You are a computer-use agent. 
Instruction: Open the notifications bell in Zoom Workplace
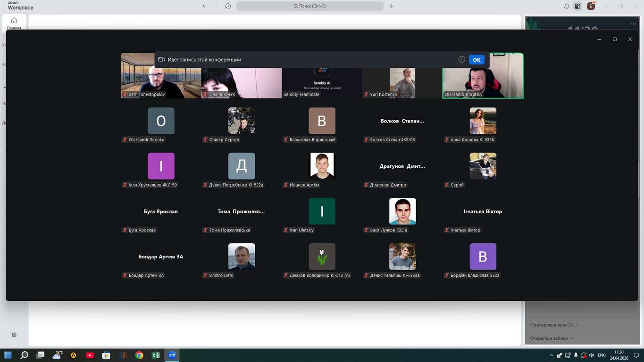567,6
